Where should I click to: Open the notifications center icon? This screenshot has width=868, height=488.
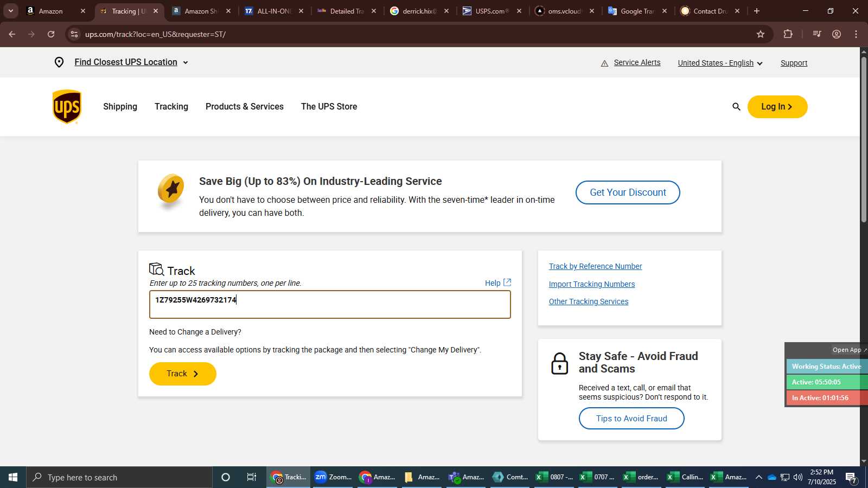tap(851, 478)
